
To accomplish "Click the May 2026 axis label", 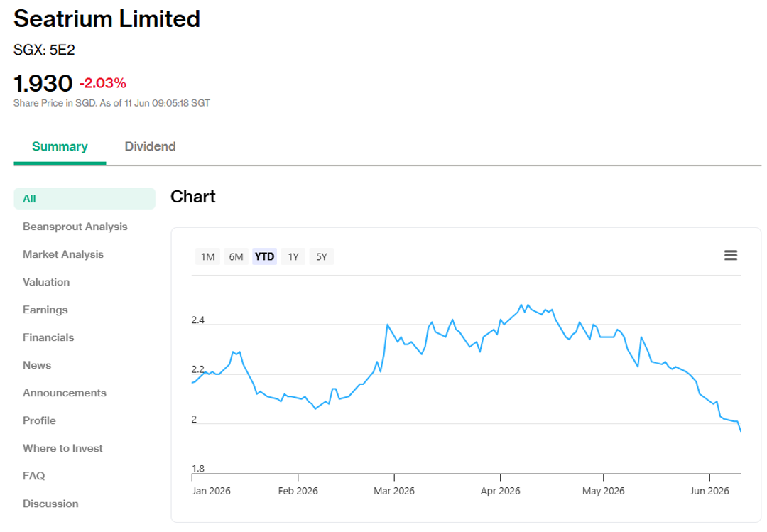I will (x=603, y=491).
